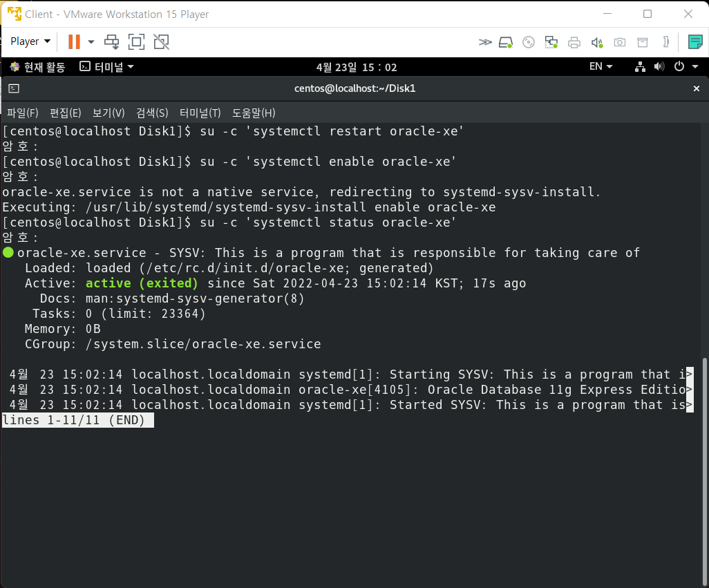The width and height of the screenshot is (709, 588).
Task: Click 'Executing: /usr/lib/systemd/systemd-sysv-install' line
Action: click(249, 207)
